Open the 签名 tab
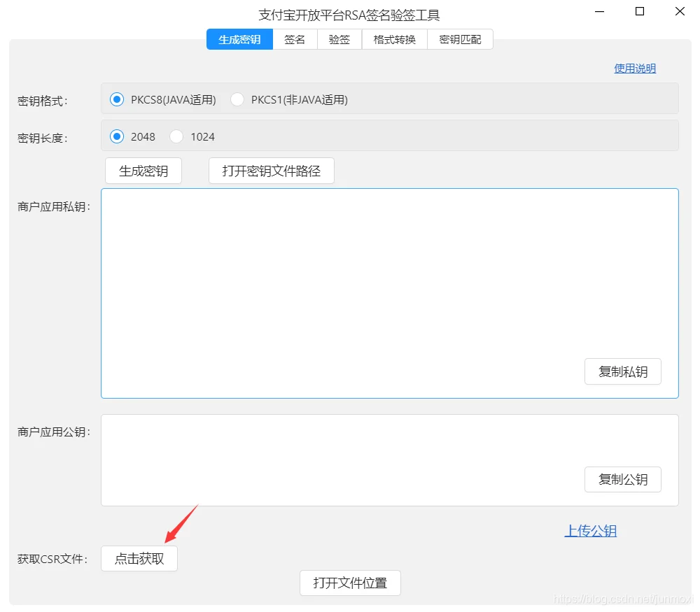The width and height of the screenshot is (700, 612). (295, 39)
